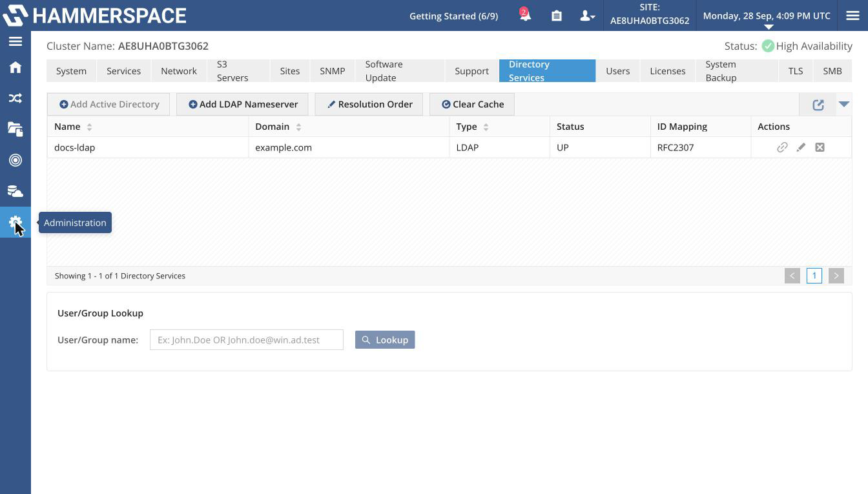The image size is (868, 494).
Task: Go to previous page of results
Action: point(792,276)
